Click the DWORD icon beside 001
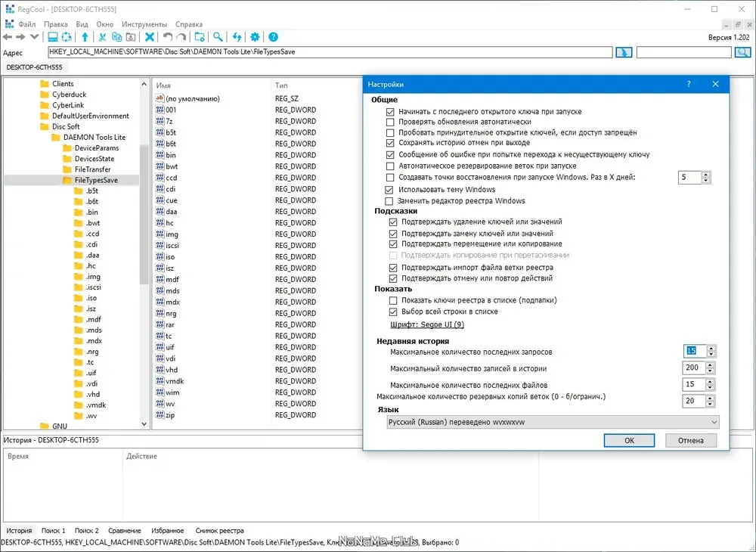The image size is (756, 552). 160,110
